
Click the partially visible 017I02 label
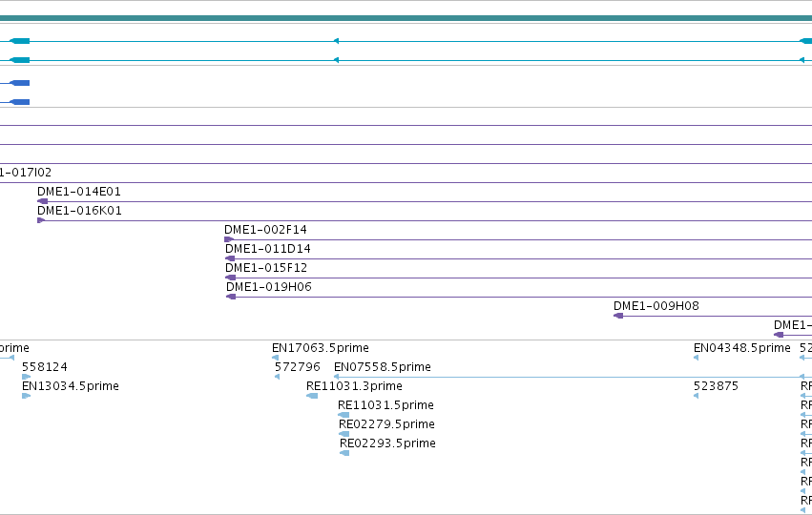pyautogui.click(x=26, y=173)
